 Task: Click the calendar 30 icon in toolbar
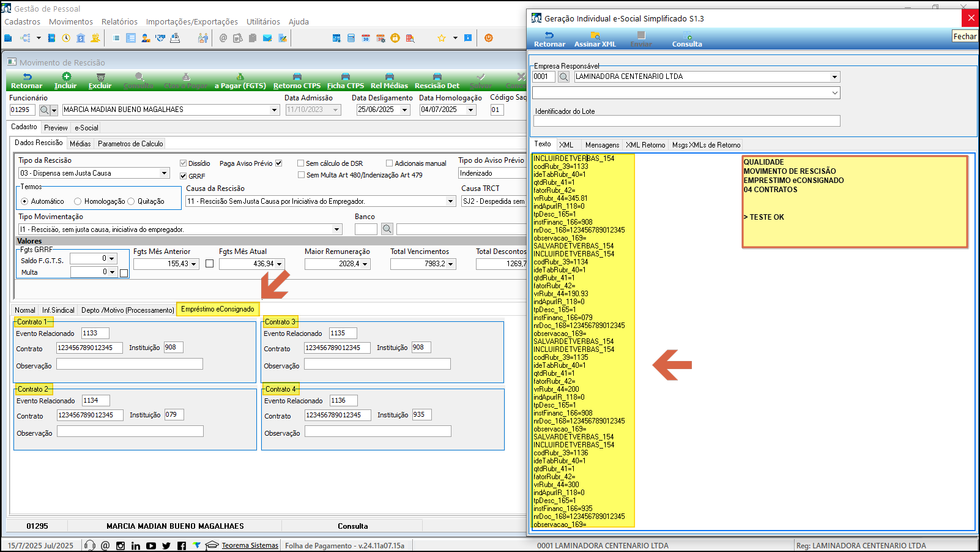tap(366, 38)
